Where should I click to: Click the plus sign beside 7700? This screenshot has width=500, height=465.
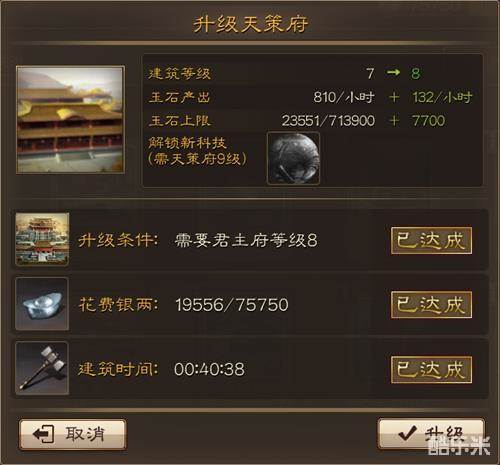point(394,121)
